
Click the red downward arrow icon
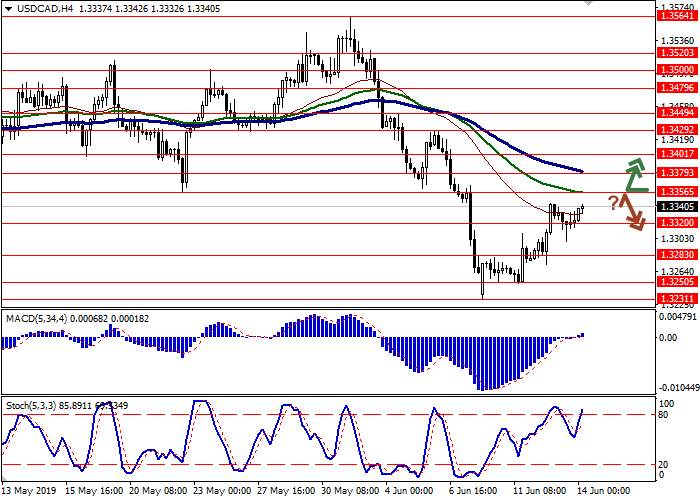point(632,212)
